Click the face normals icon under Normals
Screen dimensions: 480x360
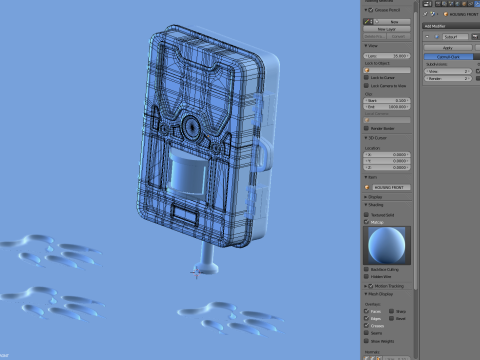pos(378,358)
